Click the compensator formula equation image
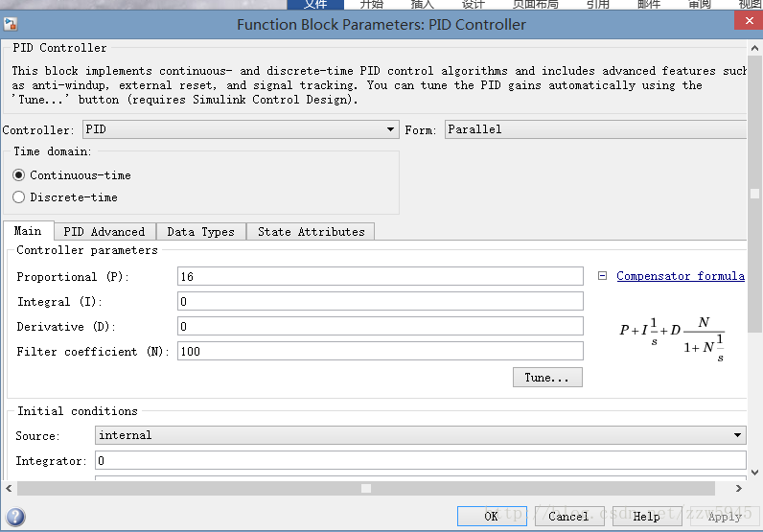The width and height of the screenshot is (763, 532). pos(673,338)
